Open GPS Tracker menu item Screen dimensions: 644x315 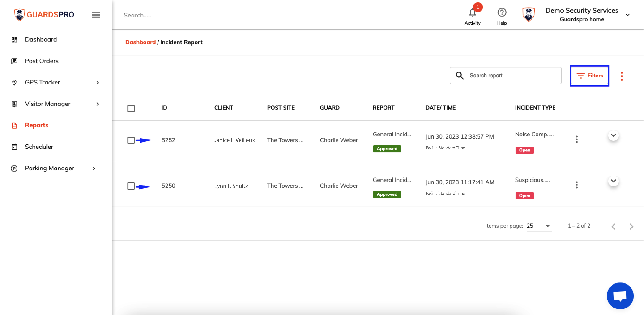43,82
